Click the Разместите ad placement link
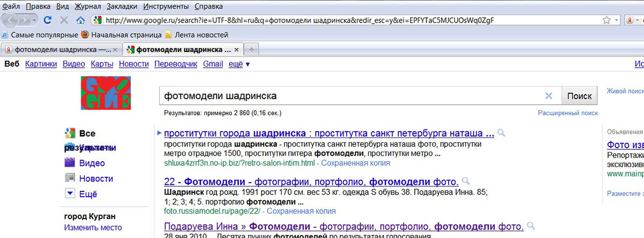644x238 pixels. pyautogui.click(x=625, y=193)
